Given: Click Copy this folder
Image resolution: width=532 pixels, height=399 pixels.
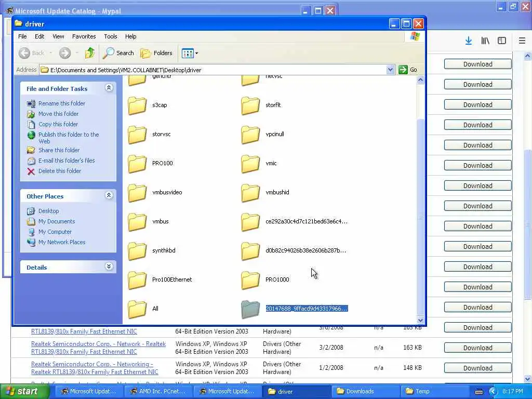Looking at the screenshot, I should (x=58, y=125).
